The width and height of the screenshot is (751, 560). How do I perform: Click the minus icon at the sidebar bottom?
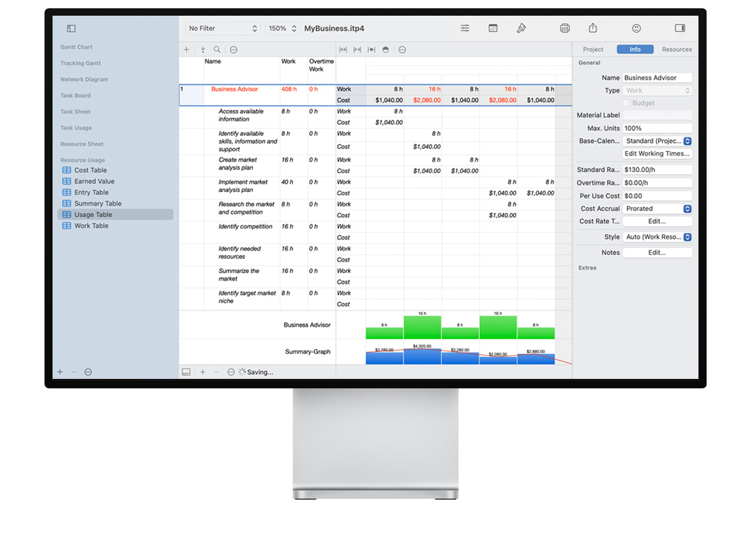[74, 372]
